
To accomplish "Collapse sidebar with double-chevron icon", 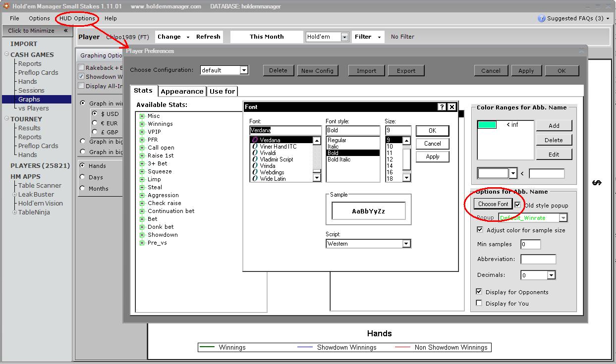I will [x=65, y=31].
